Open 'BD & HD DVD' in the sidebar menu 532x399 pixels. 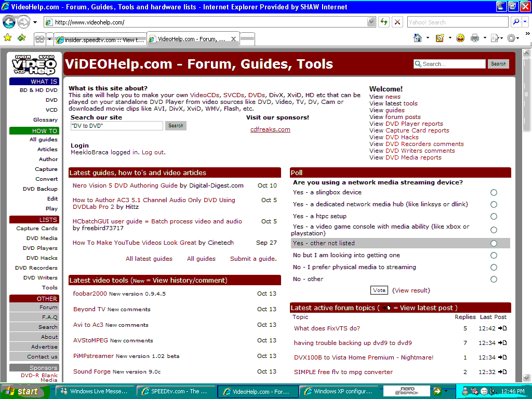click(38, 90)
